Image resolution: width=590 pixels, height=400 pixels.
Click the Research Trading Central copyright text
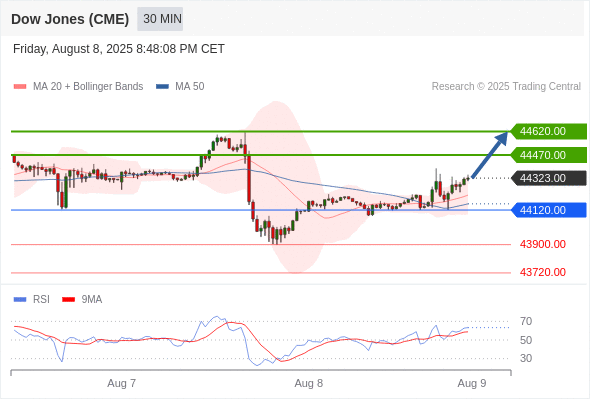[506, 87]
